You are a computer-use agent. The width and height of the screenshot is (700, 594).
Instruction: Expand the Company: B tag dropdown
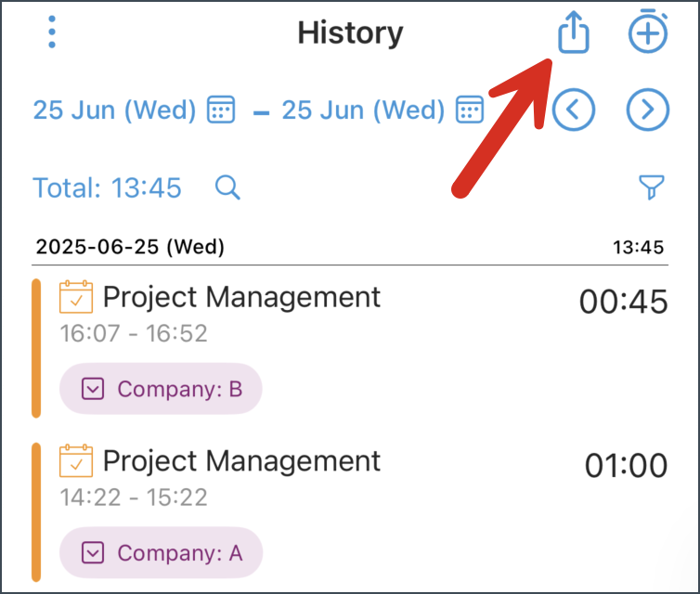click(x=93, y=389)
